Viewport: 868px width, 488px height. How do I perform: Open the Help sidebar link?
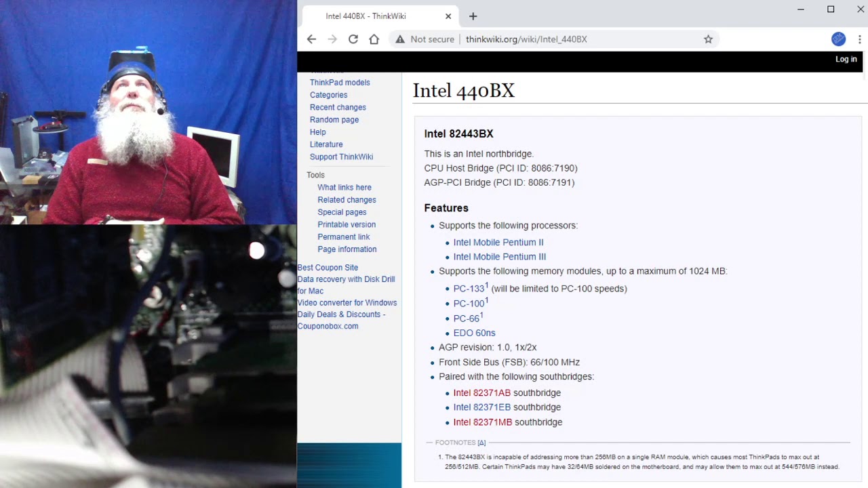click(318, 132)
